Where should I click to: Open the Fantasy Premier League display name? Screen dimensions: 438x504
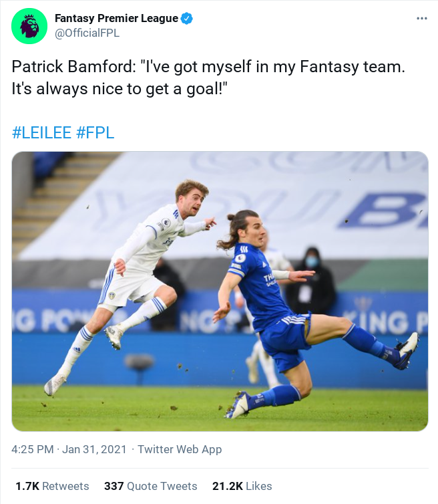coord(116,19)
